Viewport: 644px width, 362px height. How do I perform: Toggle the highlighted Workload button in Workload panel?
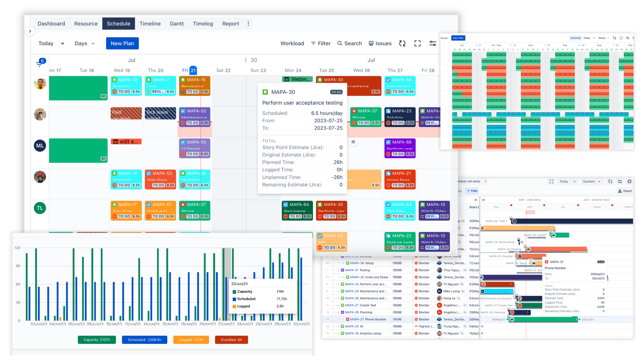coord(575,38)
